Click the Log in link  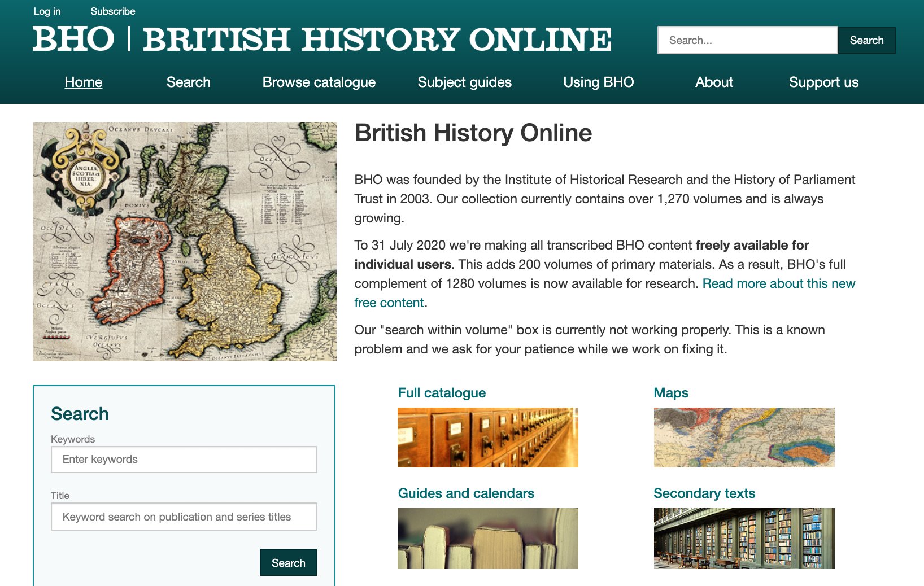47,11
